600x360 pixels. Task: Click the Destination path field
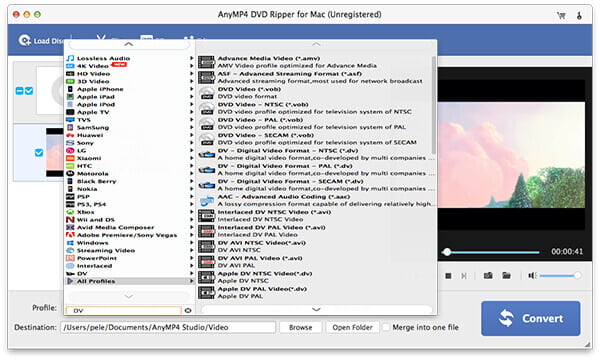(x=168, y=327)
